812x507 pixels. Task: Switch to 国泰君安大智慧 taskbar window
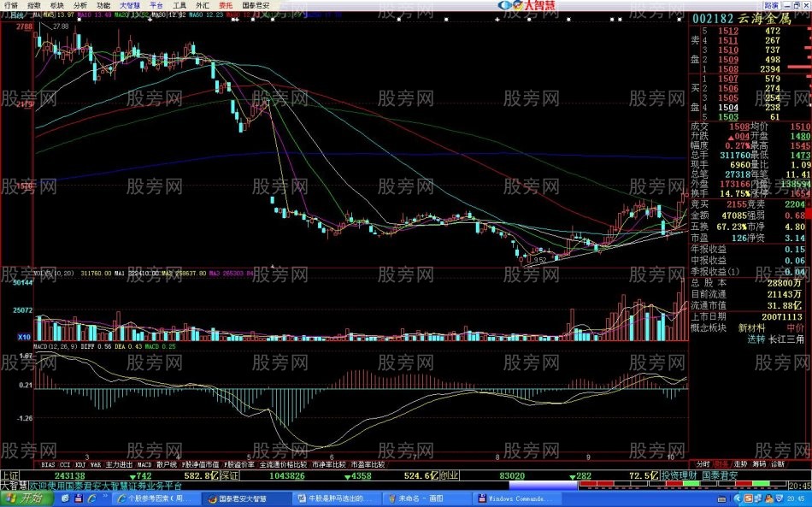(x=246, y=498)
